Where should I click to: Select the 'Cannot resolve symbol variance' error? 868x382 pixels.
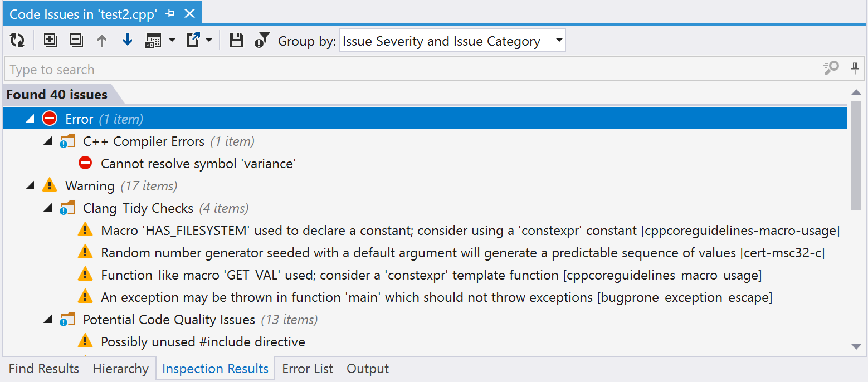pyautogui.click(x=198, y=163)
